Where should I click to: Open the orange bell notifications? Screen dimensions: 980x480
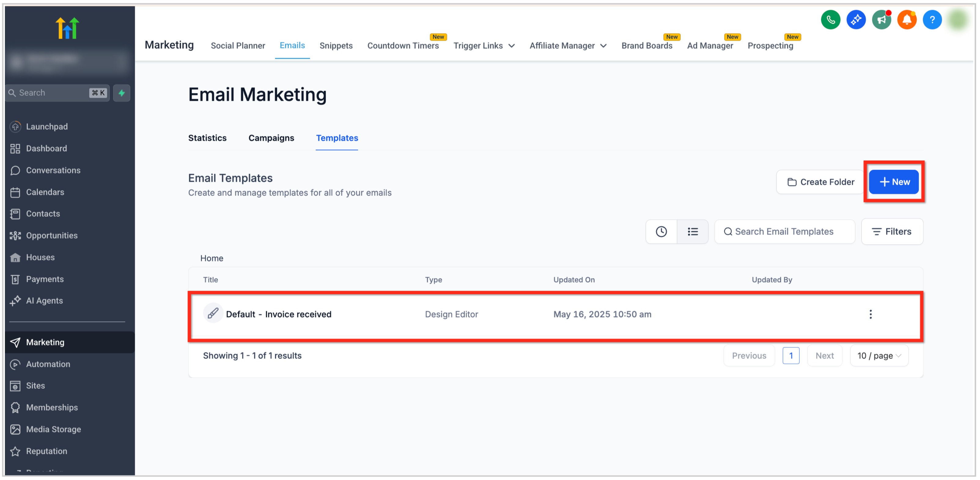coord(907,20)
